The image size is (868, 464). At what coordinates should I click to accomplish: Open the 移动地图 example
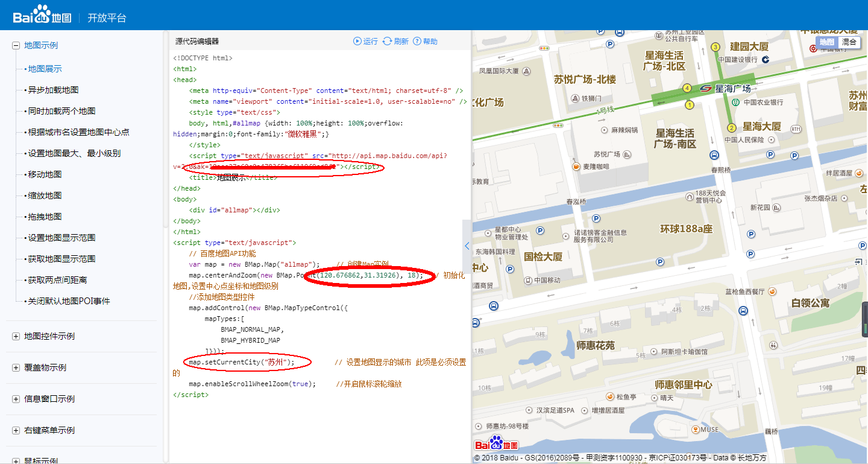45,174
